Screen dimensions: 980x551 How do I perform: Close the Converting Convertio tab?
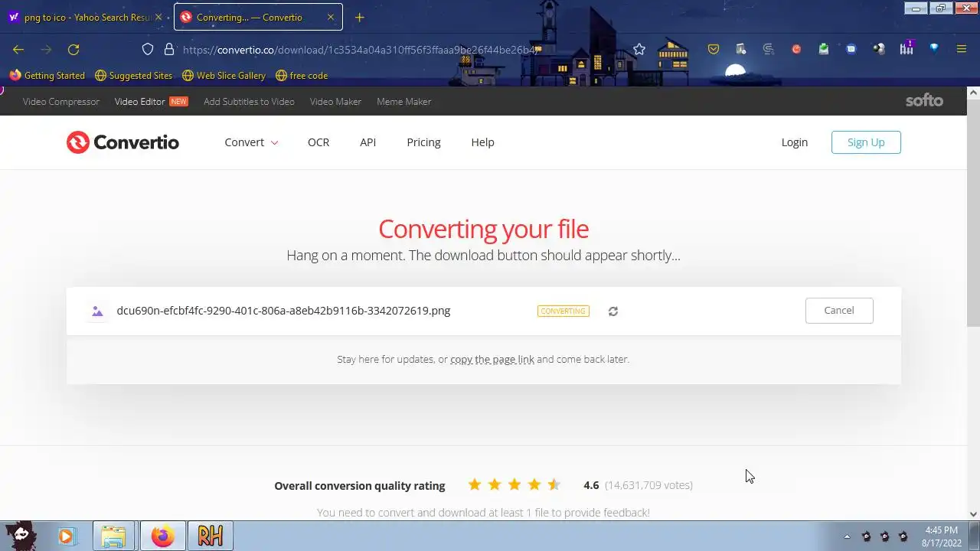tap(332, 17)
